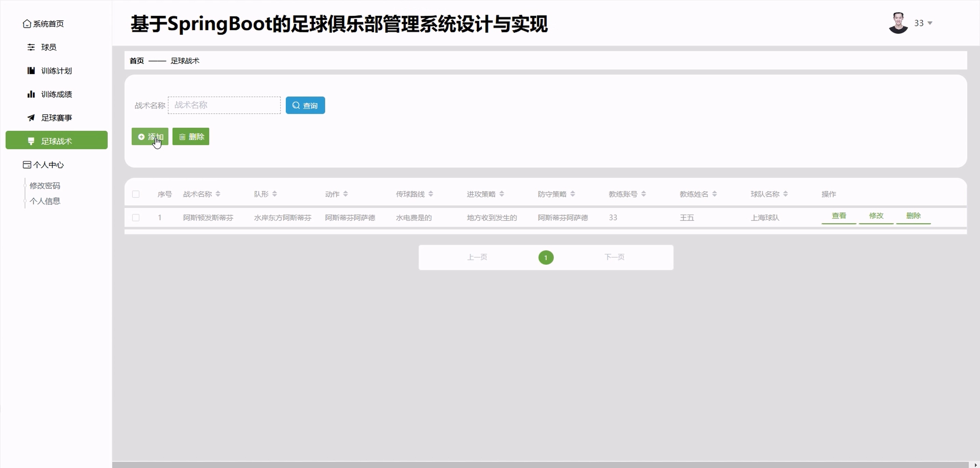Sort by 战术名称 column arrows
The height and width of the screenshot is (468, 980).
218,194
